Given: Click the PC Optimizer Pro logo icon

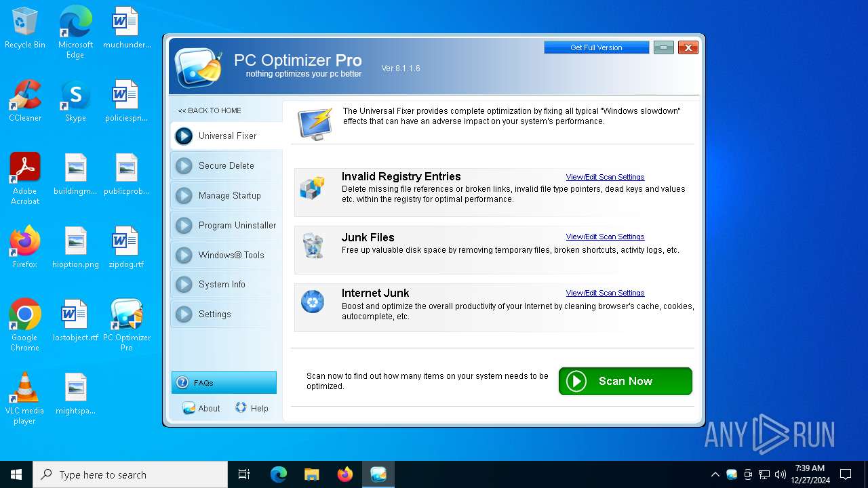Looking at the screenshot, I should [x=199, y=67].
